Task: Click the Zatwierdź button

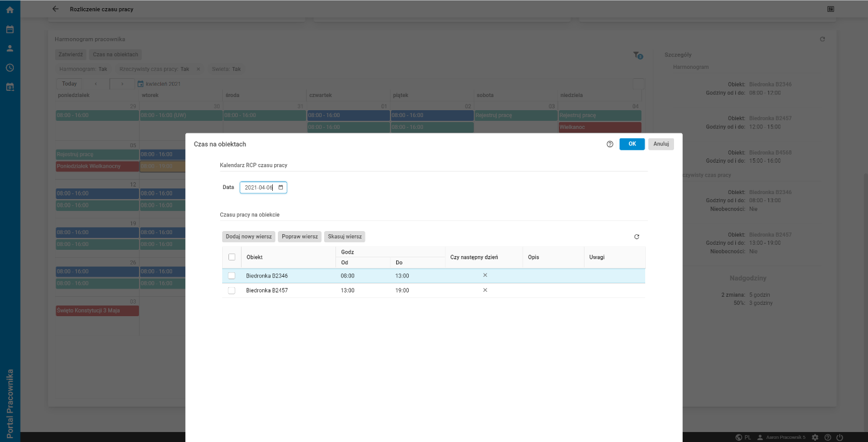Action: 71,54
